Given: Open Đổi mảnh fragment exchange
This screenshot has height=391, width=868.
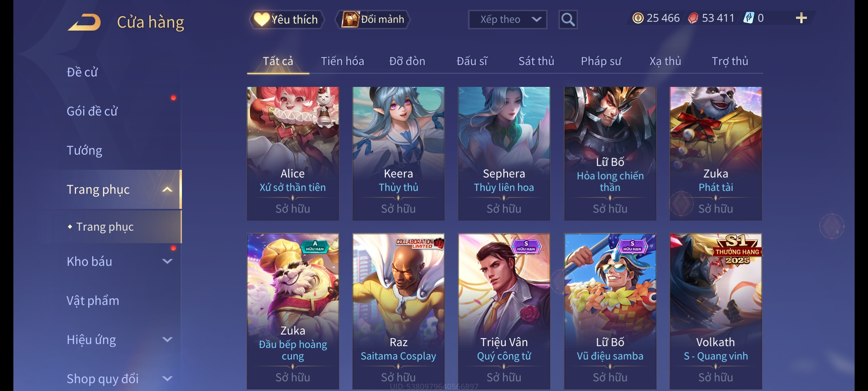Looking at the screenshot, I should click(373, 19).
